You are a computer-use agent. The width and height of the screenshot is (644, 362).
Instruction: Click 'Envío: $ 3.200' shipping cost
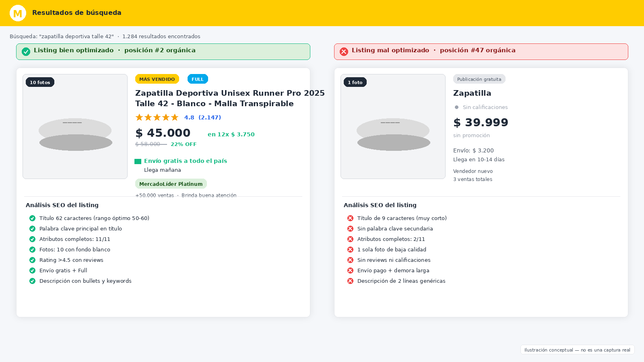pyautogui.click(x=473, y=150)
